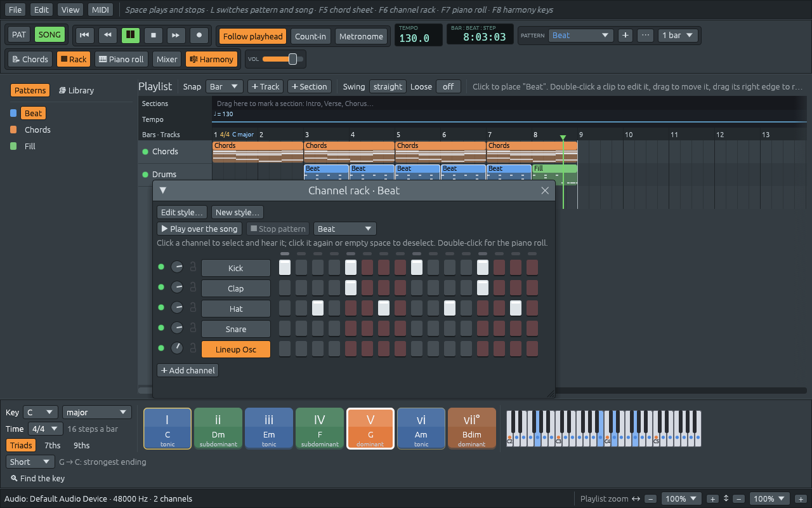Expand the Key dropdown showing C
The width and height of the screenshot is (812, 508).
click(41, 412)
